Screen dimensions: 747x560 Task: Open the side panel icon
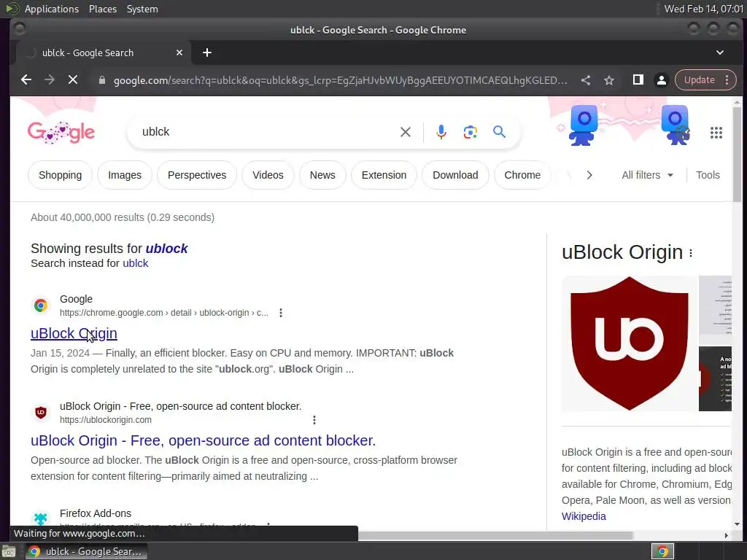pos(638,80)
